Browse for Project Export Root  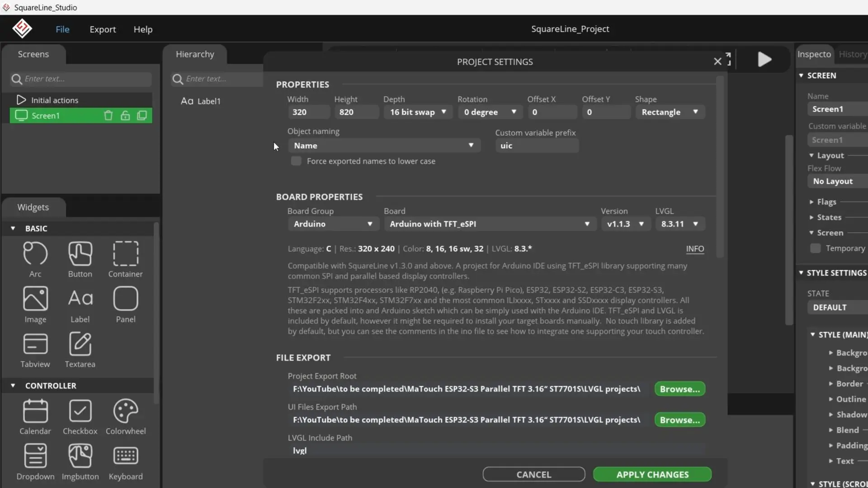click(679, 389)
